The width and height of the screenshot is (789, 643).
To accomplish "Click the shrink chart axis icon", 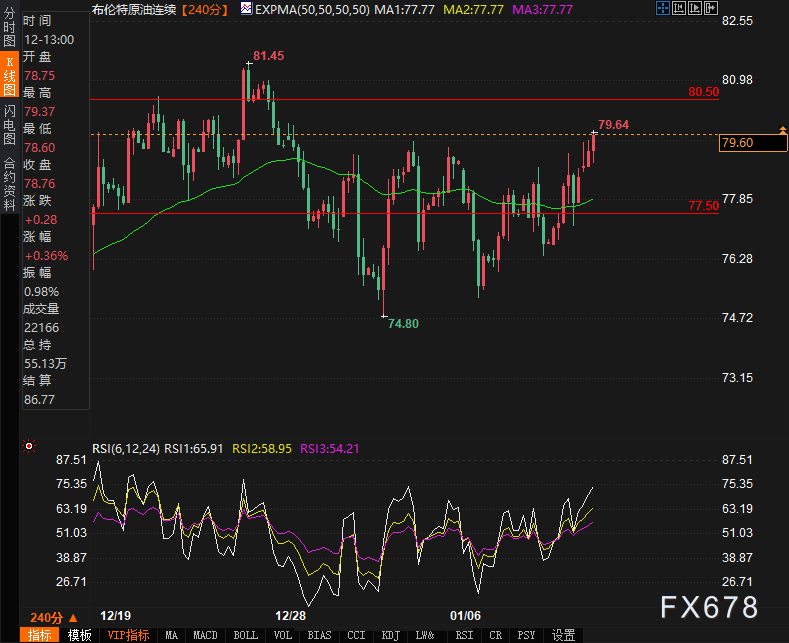I will tap(679, 8).
